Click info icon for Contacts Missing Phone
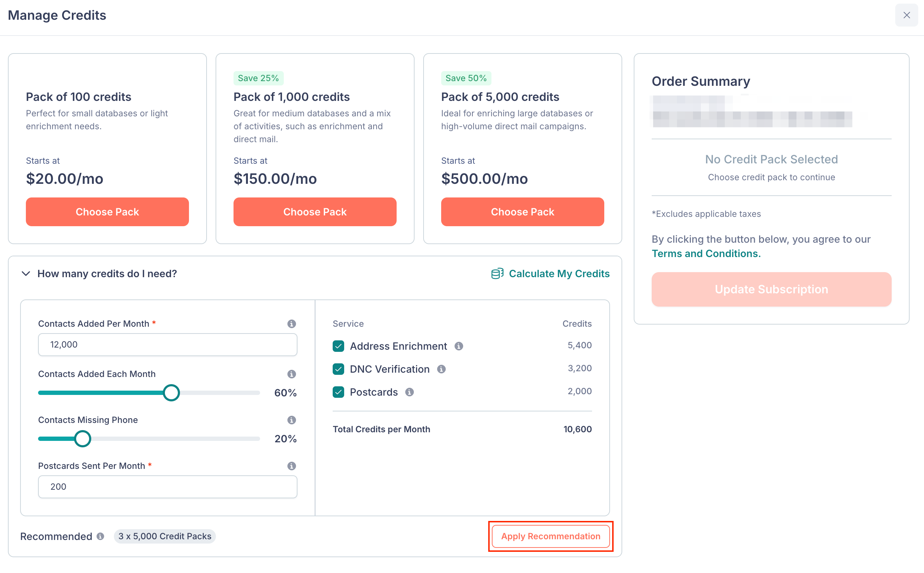This screenshot has width=924, height=573. [x=291, y=420]
